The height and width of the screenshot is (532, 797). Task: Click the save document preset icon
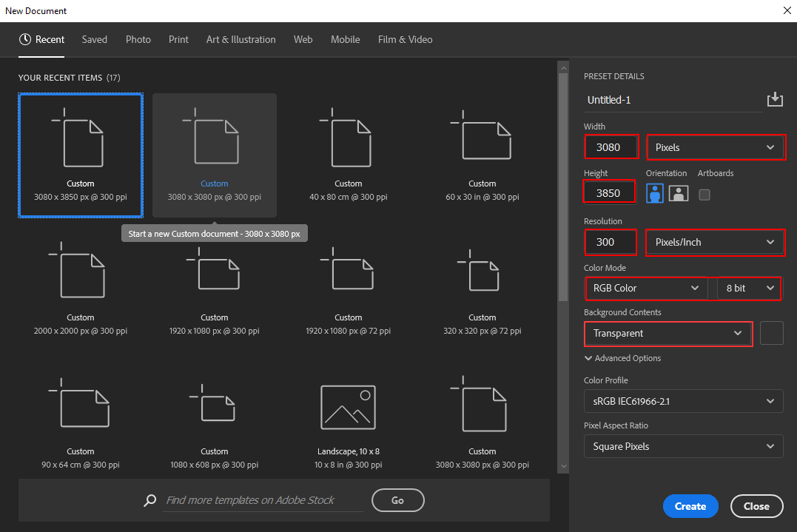tap(775, 98)
